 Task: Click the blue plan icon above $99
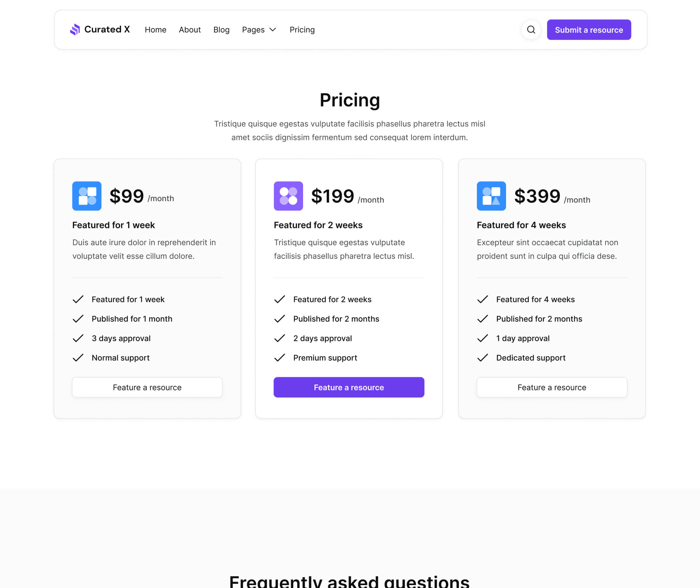87,196
